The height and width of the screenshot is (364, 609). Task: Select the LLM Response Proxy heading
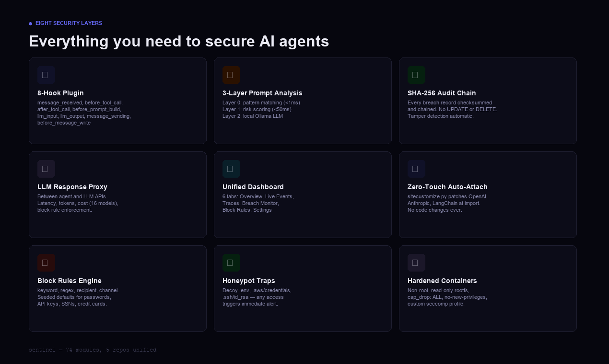(x=72, y=187)
